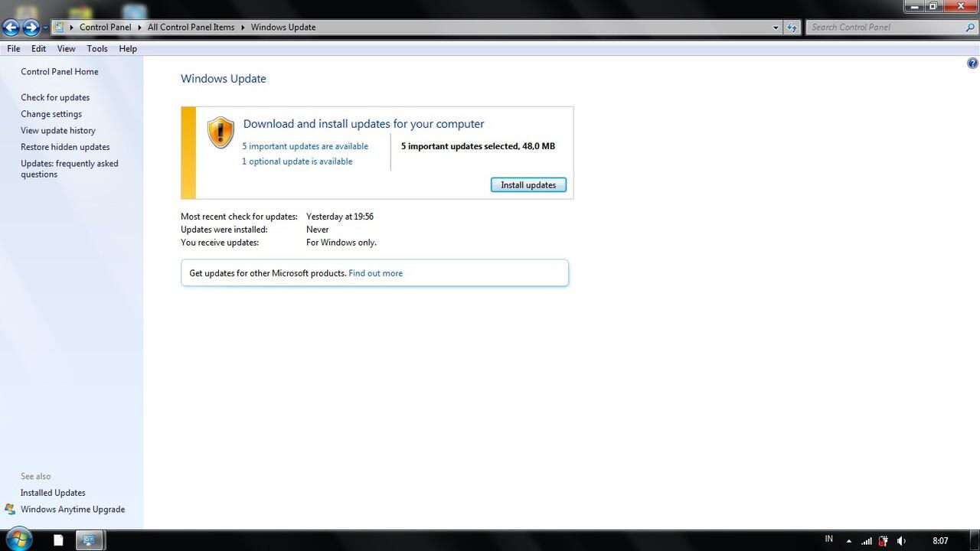The image size is (980, 551).
Task: Go forward with the Forward arrow button
Action: [31, 28]
